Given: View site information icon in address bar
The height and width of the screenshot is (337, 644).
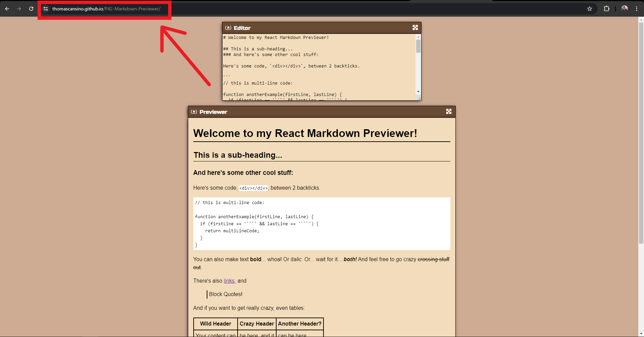Looking at the screenshot, I should click(x=46, y=9).
